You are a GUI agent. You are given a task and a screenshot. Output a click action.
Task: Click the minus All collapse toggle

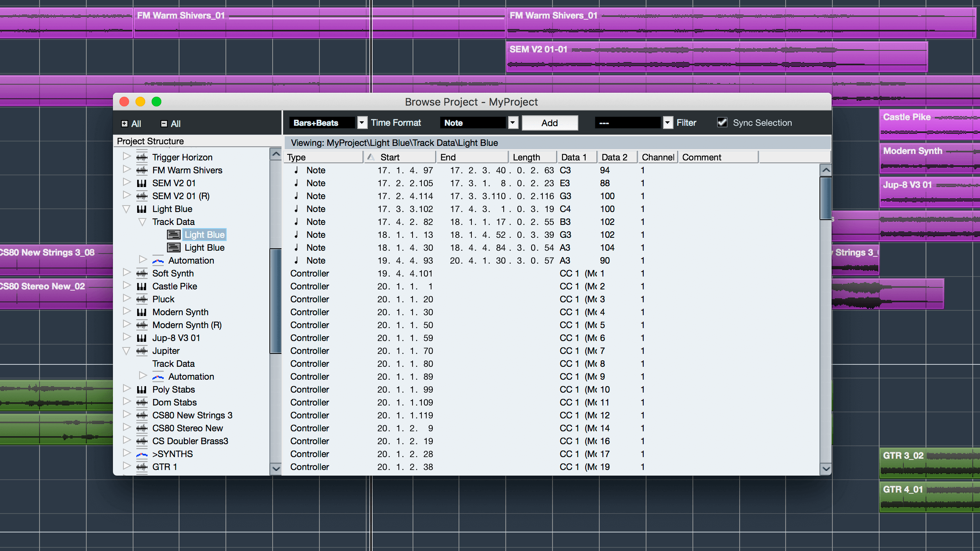coord(164,124)
